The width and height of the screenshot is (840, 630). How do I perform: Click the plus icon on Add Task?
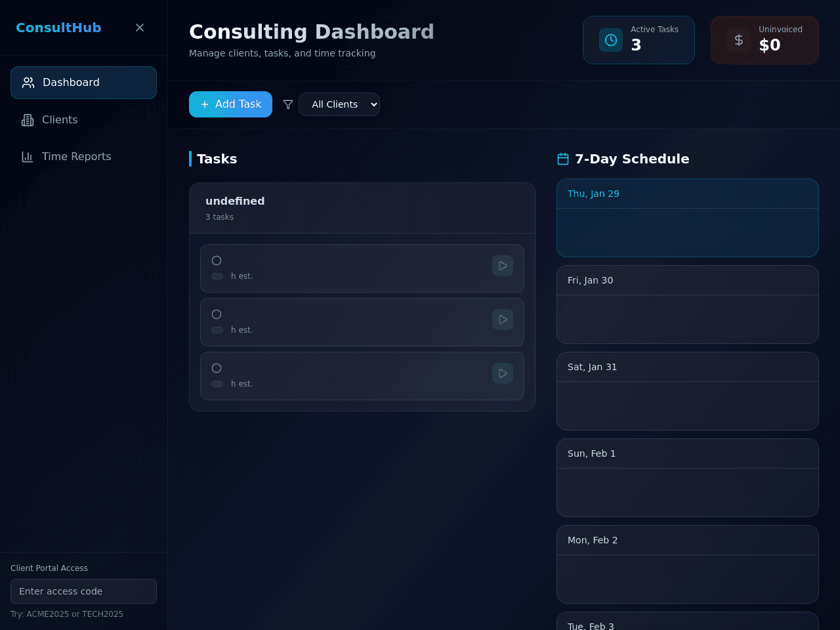(x=205, y=104)
